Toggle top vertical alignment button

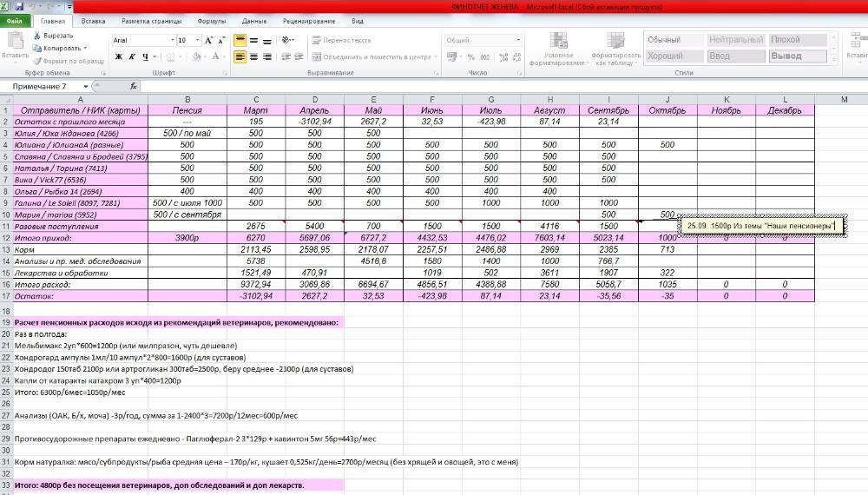240,40
